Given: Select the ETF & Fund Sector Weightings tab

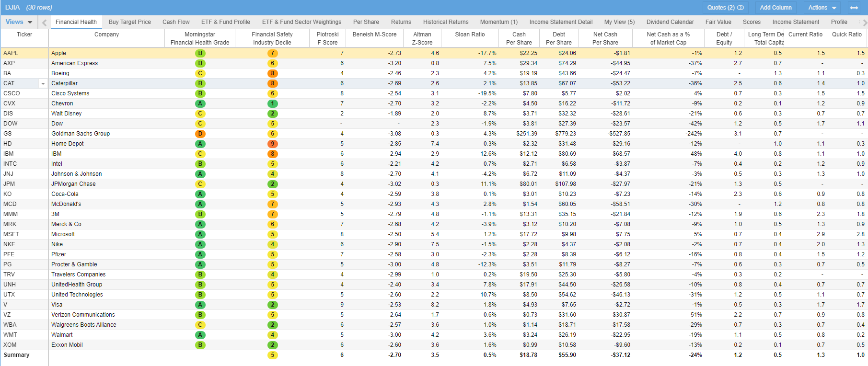Looking at the screenshot, I should pyautogui.click(x=301, y=22).
